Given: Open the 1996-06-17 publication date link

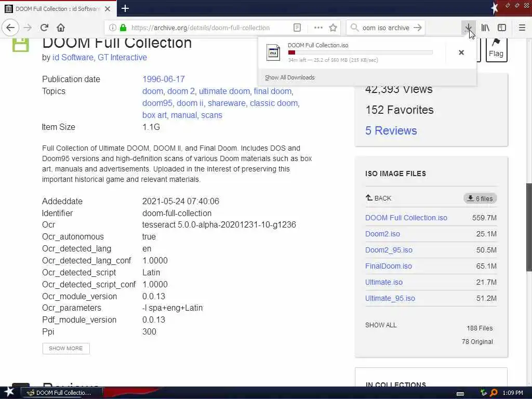Looking at the screenshot, I should [164, 79].
